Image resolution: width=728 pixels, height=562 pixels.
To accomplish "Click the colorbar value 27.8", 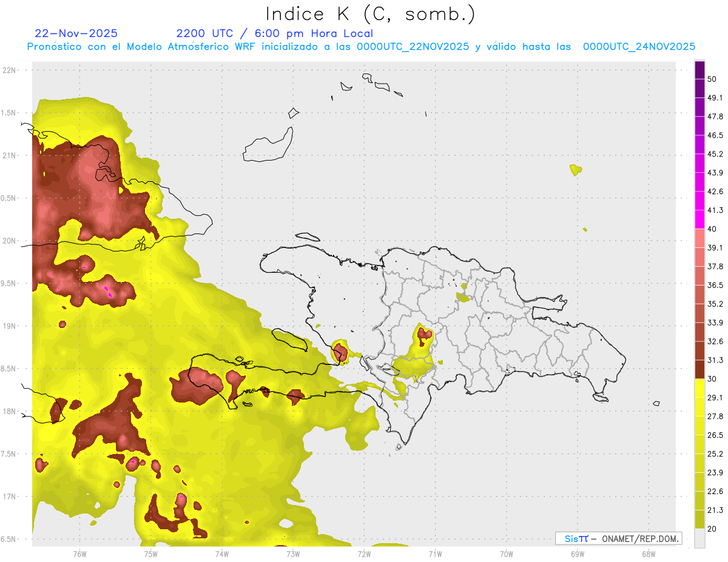I will (715, 416).
